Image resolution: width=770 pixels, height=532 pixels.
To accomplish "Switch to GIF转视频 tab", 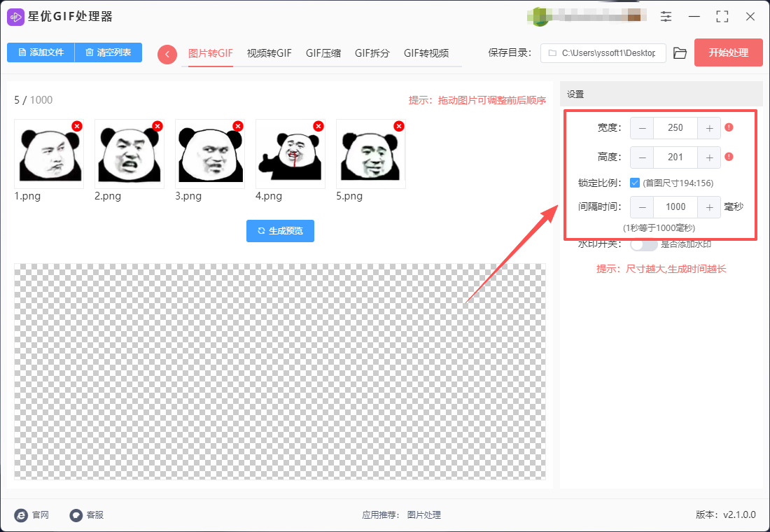I will pyautogui.click(x=426, y=53).
